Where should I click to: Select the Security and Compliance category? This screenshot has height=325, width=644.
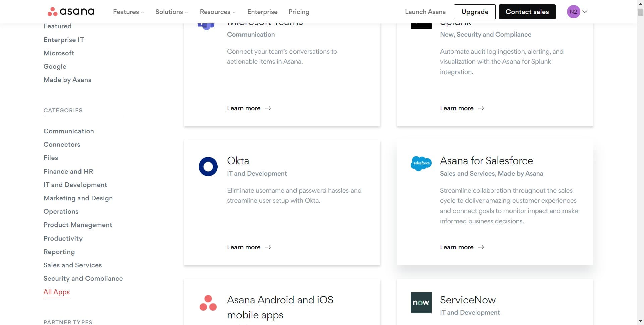point(83,278)
